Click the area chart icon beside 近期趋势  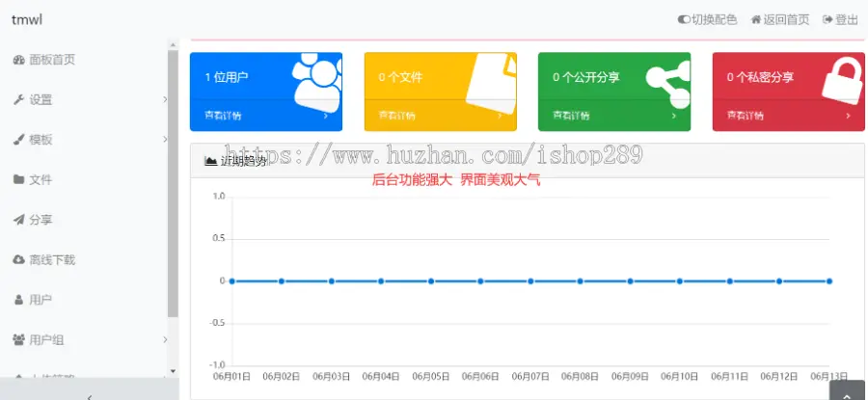point(210,161)
